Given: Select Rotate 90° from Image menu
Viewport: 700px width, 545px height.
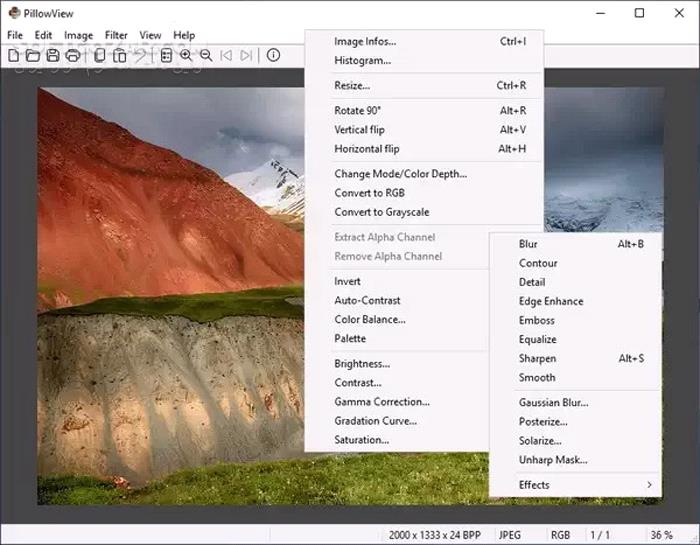Looking at the screenshot, I should pyautogui.click(x=357, y=111).
